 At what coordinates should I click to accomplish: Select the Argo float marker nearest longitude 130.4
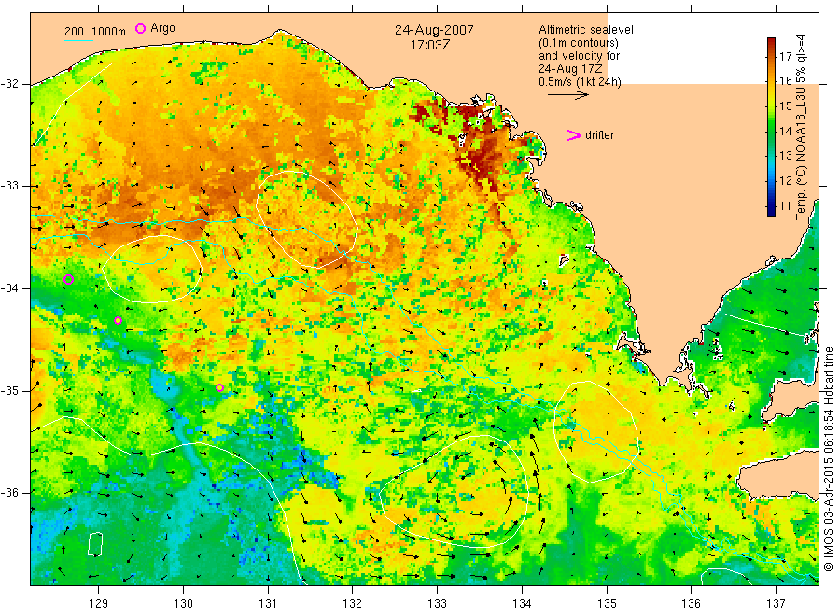[219, 388]
